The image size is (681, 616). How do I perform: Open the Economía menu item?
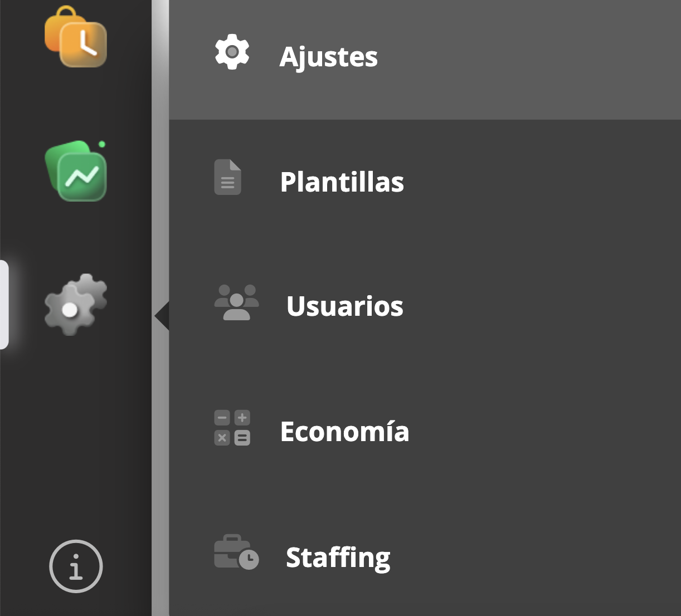[344, 432]
